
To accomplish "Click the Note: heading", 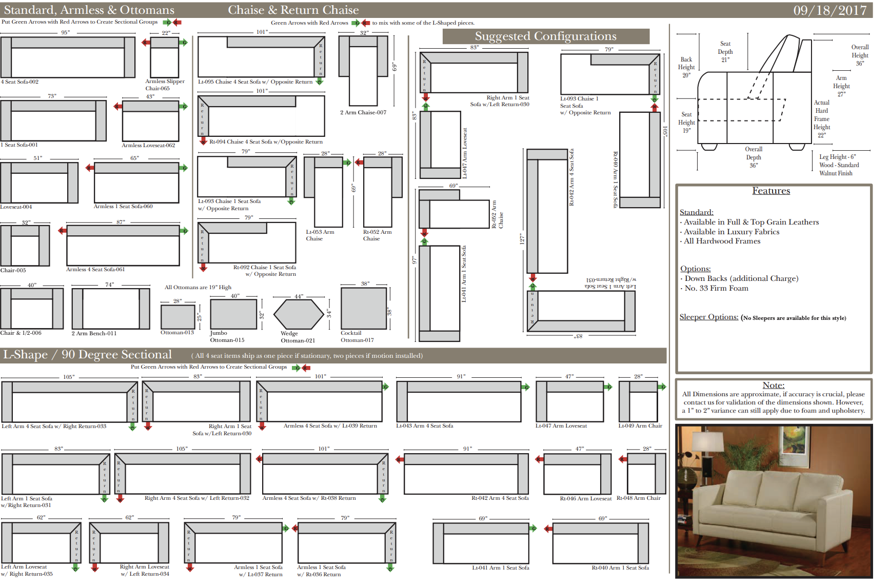I will [773, 385].
